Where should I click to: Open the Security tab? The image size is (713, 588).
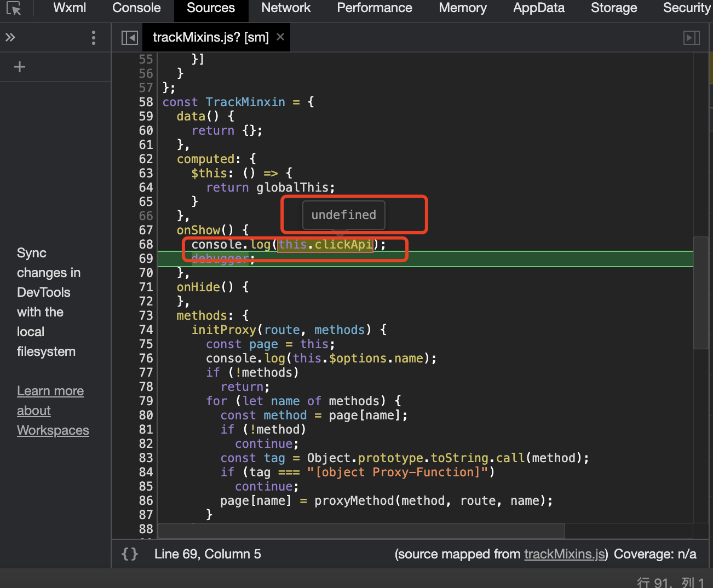point(687,8)
